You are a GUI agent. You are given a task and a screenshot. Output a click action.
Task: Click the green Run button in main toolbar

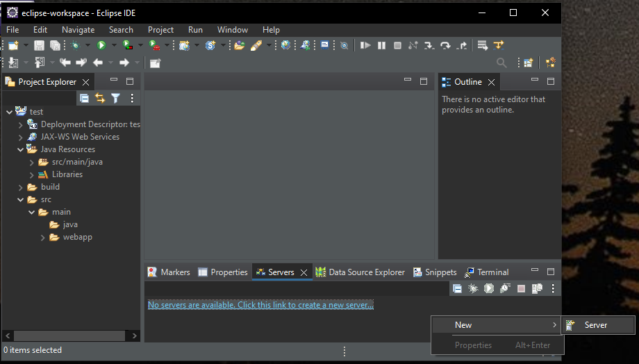[x=101, y=45]
